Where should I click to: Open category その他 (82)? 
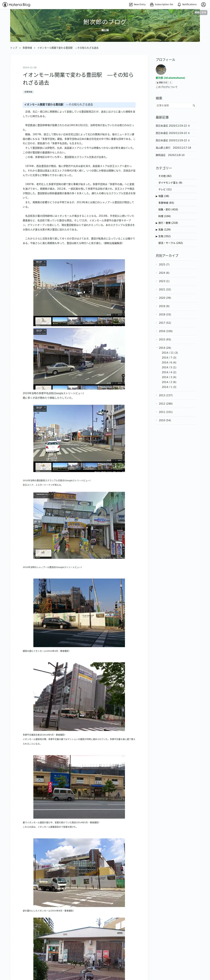(x=165, y=176)
